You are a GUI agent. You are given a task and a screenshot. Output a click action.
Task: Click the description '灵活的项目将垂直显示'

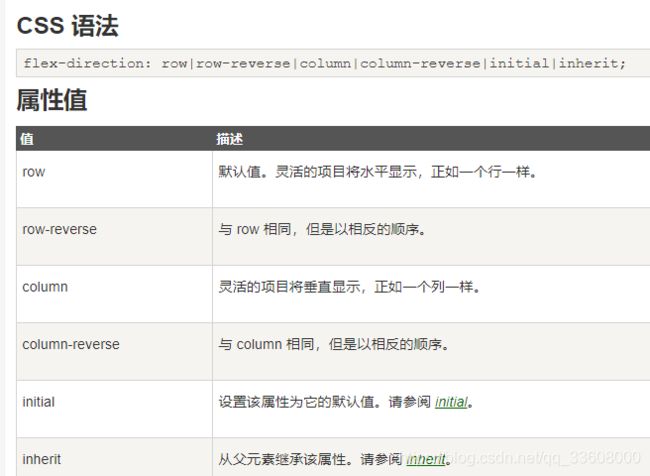pyautogui.click(x=289, y=287)
